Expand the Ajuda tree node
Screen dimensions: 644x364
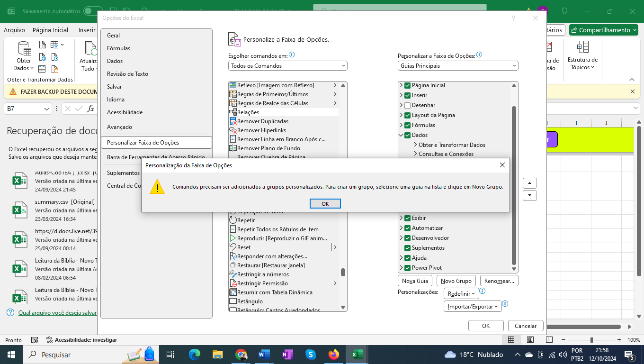tap(401, 258)
